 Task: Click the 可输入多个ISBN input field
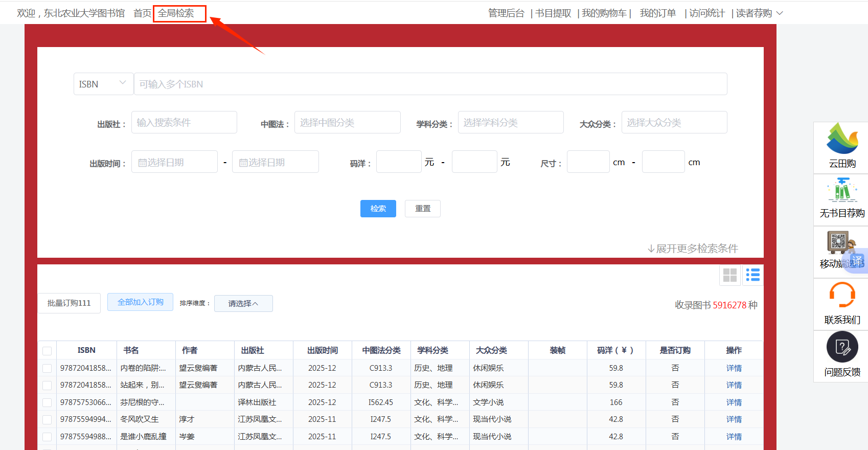pyautogui.click(x=430, y=84)
